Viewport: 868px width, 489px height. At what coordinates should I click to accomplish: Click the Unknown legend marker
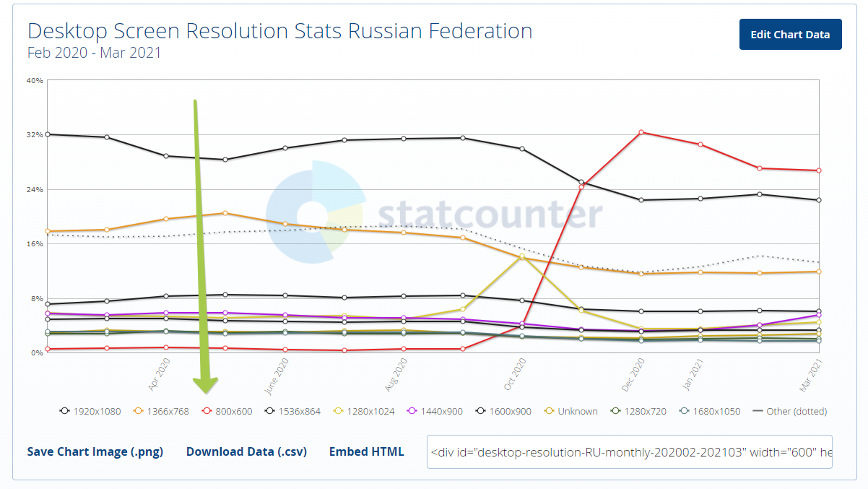(549, 411)
